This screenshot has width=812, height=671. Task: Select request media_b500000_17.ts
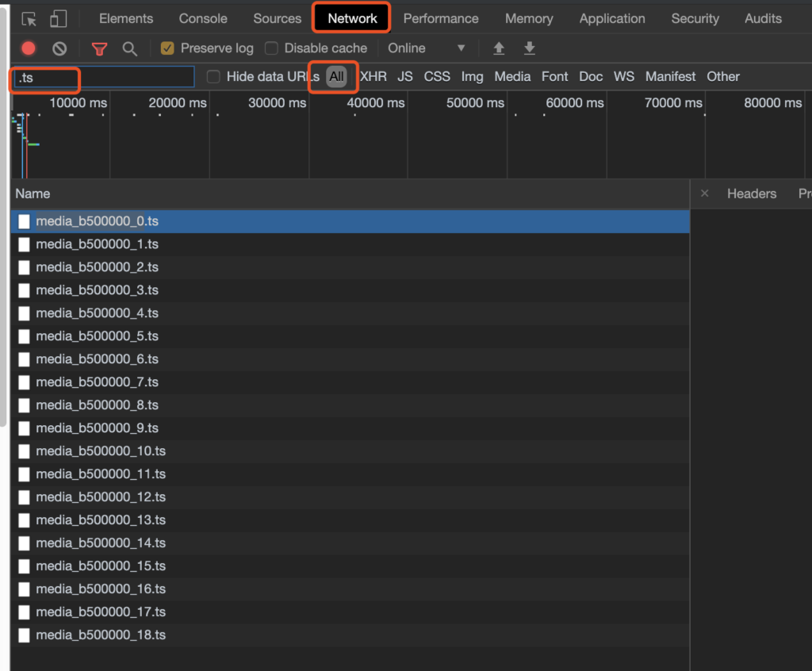click(350, 612)
